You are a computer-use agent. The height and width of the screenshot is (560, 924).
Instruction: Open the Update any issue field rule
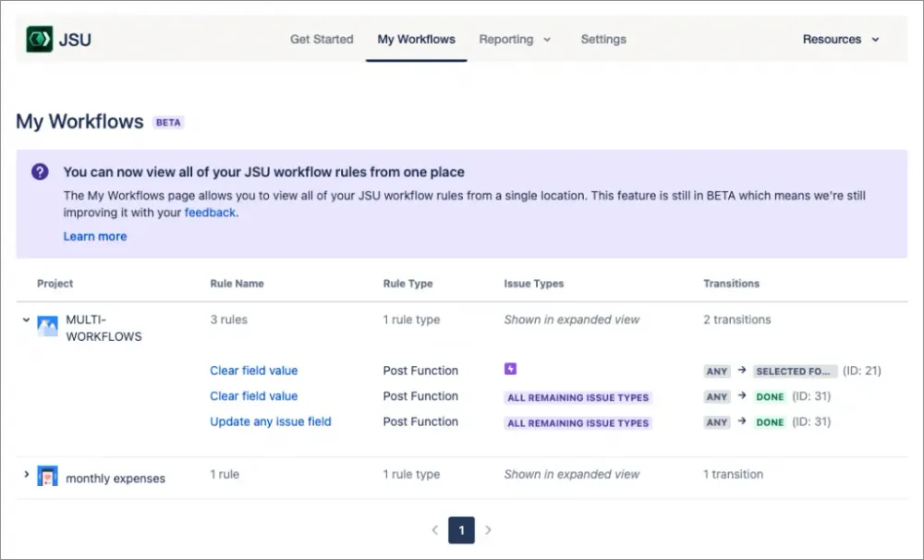(x=271, y=421)
